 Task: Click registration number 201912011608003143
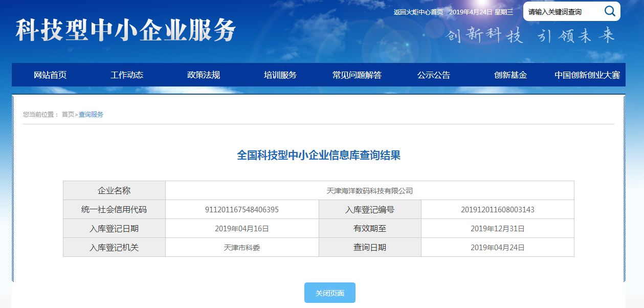click(x=497, y=210)
